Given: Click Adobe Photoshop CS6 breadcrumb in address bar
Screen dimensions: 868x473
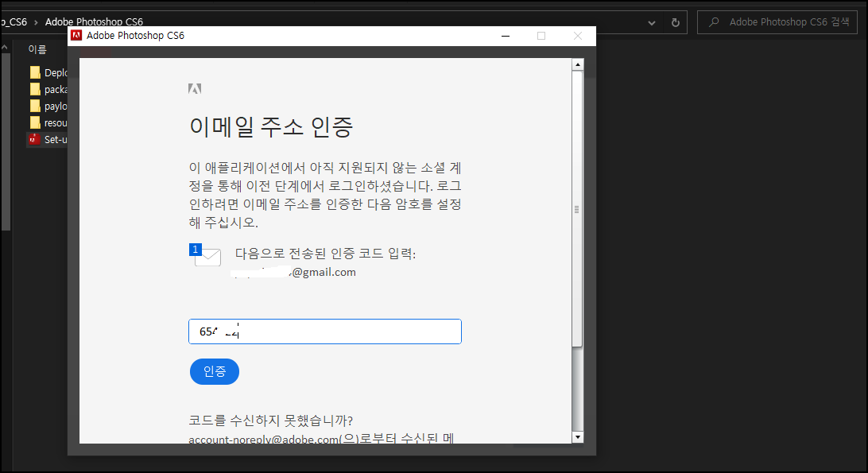Looking at the screenshot, I should (x=94, y=21).
